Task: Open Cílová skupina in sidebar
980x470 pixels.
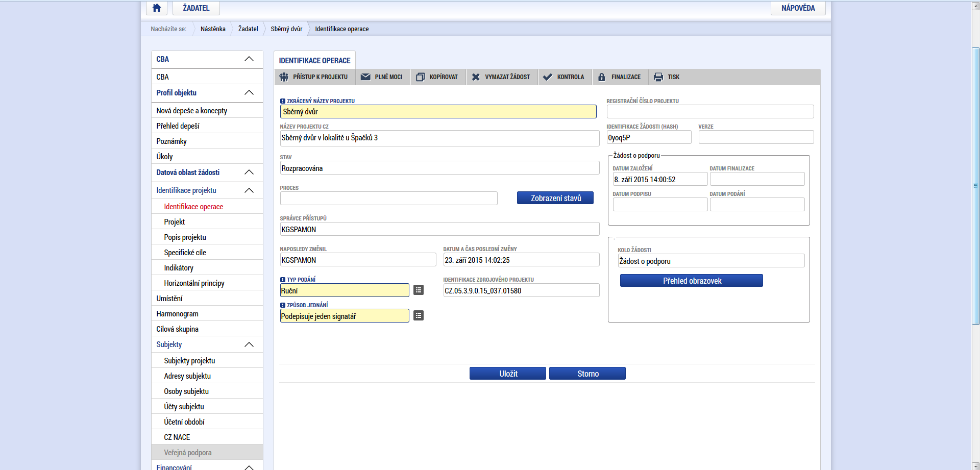Action: click(207, 329)
